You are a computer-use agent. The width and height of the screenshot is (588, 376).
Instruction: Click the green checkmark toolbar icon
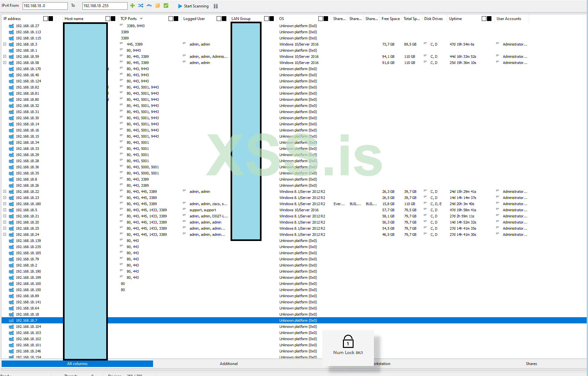point(166,5)
